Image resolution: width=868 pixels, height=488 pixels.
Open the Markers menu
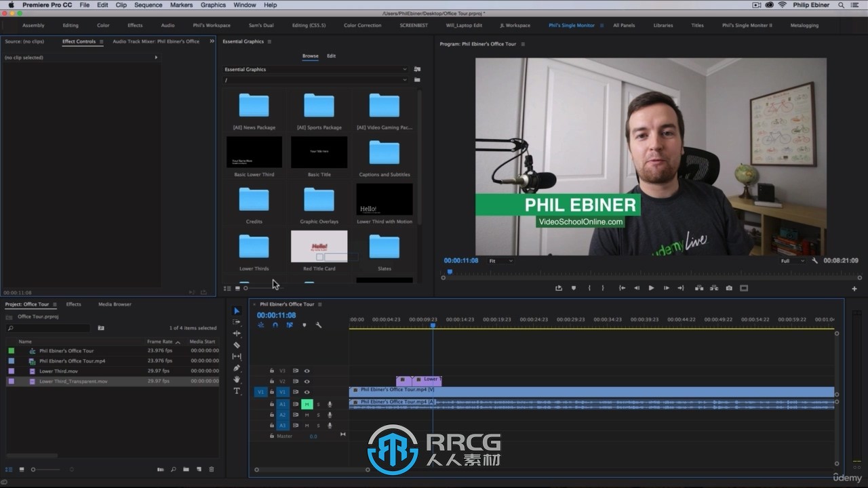tap(182, 5)
